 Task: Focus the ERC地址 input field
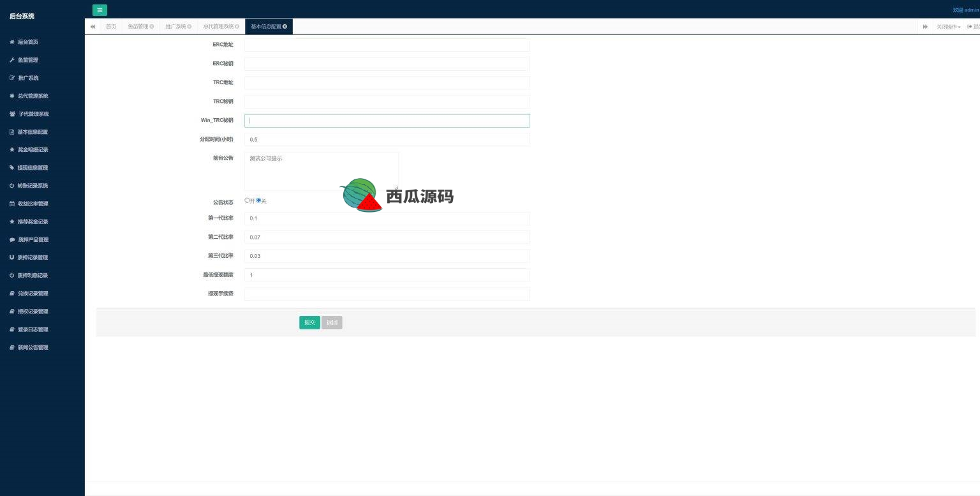pos(387,45)
